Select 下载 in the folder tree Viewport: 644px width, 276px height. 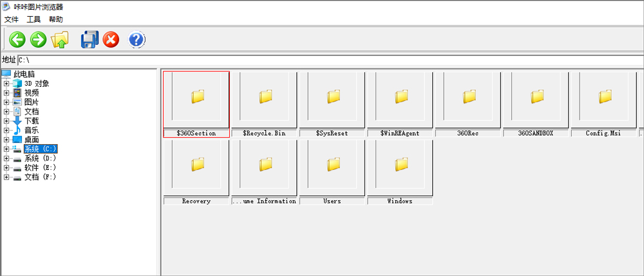click(x=32, y=121)
